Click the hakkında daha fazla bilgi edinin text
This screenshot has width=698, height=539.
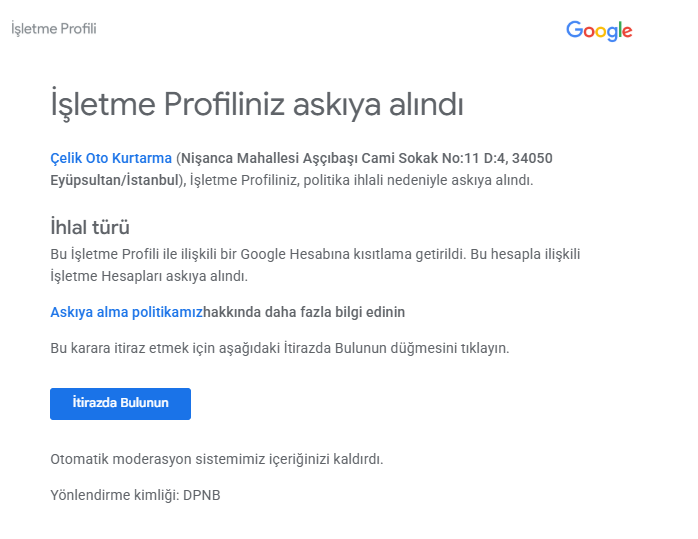(304, 312)
